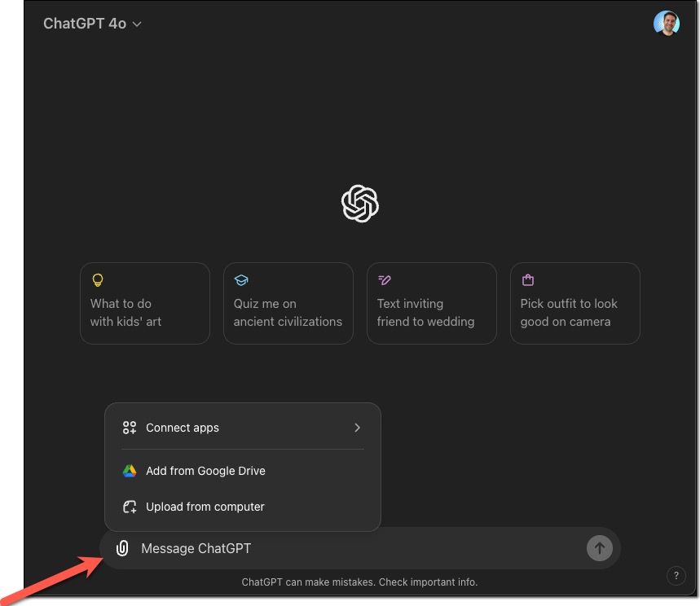Screen dimensions: 700x606
Task: Expand the Connect apps submenu chevron
Action: [357, 428]
